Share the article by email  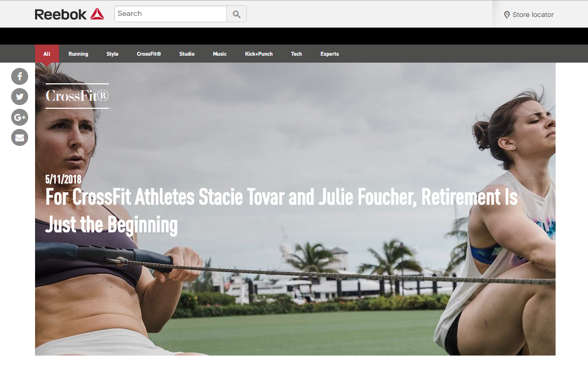tap(20, 137)
